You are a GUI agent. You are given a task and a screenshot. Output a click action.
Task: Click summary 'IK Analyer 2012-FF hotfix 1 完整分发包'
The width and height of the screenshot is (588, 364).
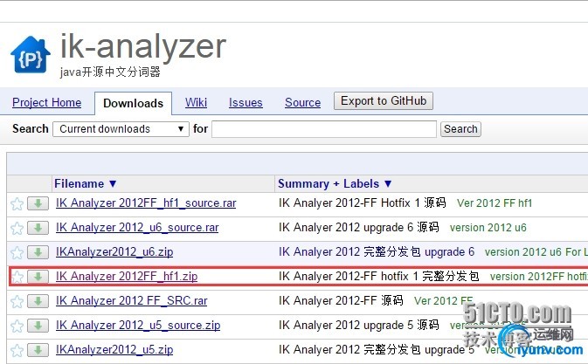(x=379, y=277)
